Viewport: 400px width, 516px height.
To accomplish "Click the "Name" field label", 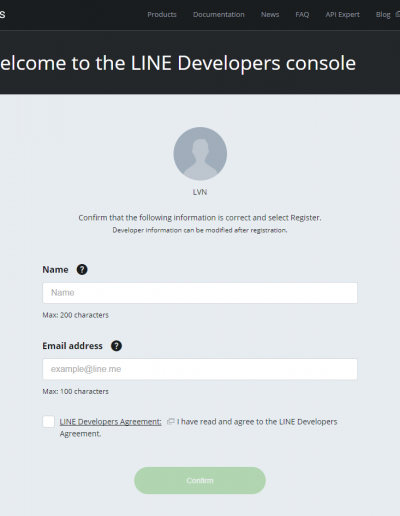I will 55,269.
